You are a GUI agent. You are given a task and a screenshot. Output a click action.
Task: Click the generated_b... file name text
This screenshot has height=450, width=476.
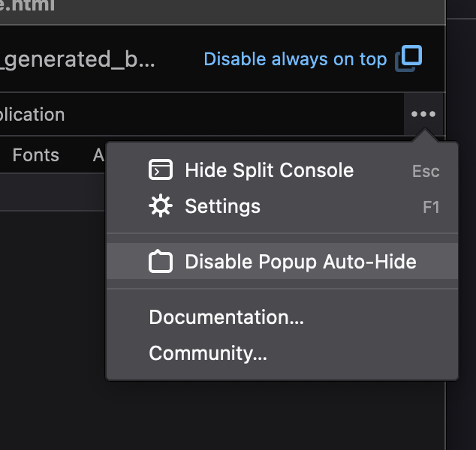(77, 59)
